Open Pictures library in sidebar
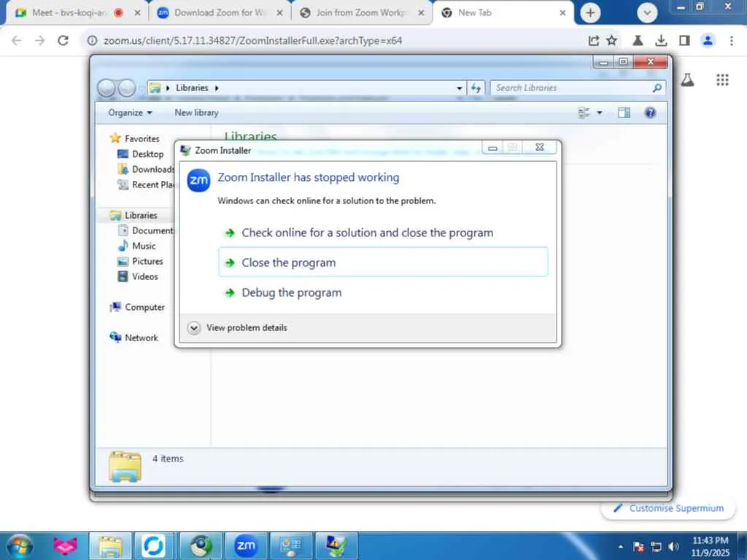 (x=147, y=261)
